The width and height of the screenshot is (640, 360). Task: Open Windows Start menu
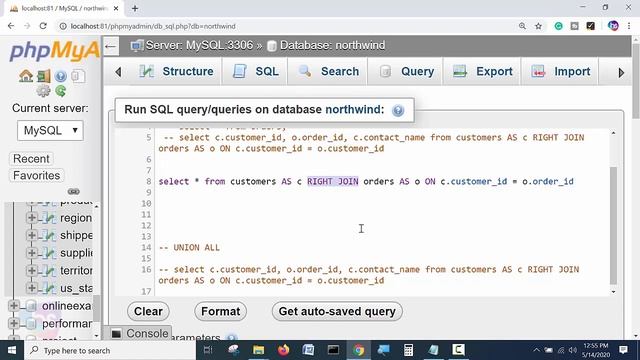[x=12, y=350]
